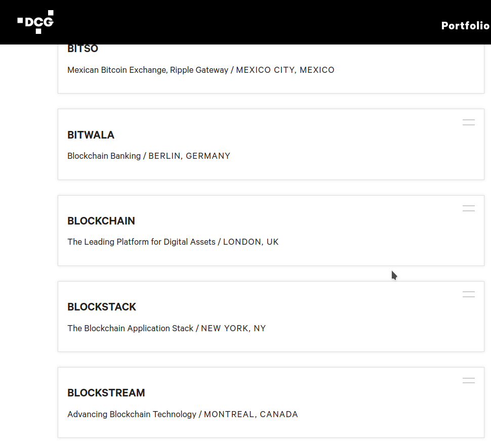Expand the Bitwala card hamburger icon
The height and width of the screenshot is (448, 491).
(468, 122)
